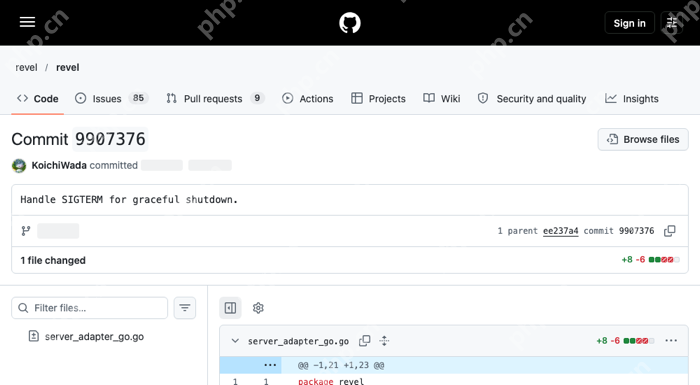This screenshot has width=700, height=385.
Task: Focus the Filter files input field
Action: (89, 308)
